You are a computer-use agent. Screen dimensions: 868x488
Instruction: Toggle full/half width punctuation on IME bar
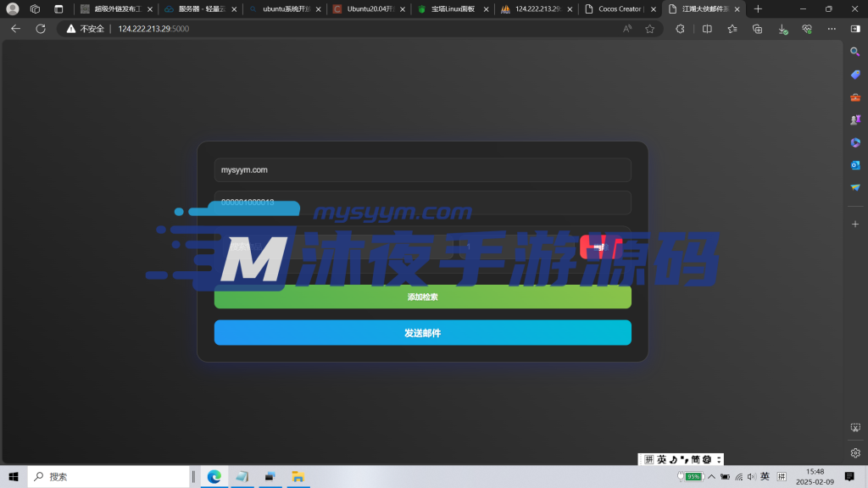[x=684, y=459]
